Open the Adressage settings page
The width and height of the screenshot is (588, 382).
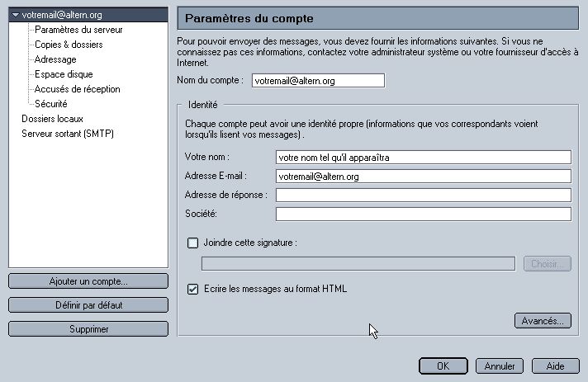click(55, 59)
